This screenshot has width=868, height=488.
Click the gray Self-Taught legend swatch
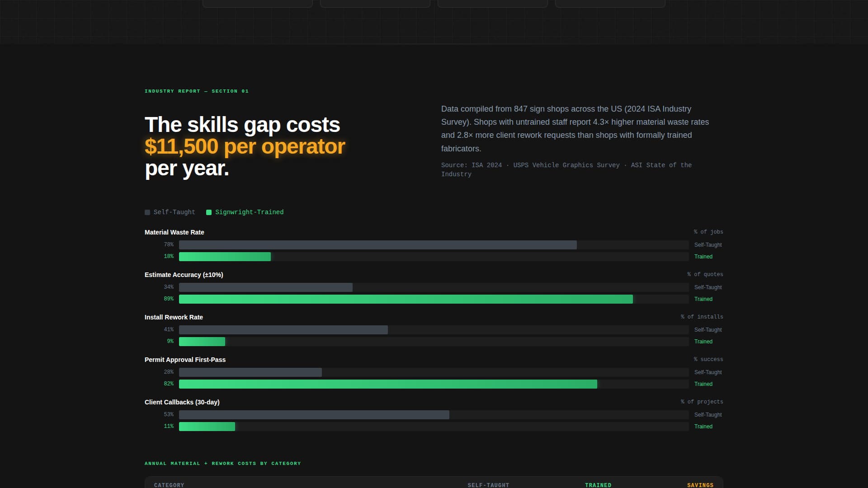click(x=147, y=212)
